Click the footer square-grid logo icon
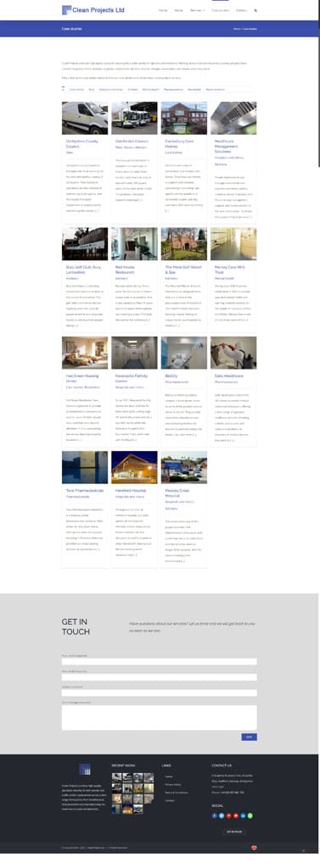 coord(84,769)
